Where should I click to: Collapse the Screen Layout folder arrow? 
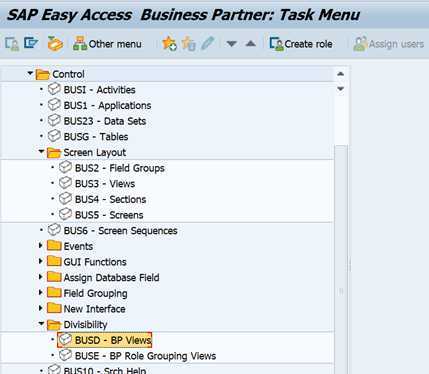(x=41, y=151)
